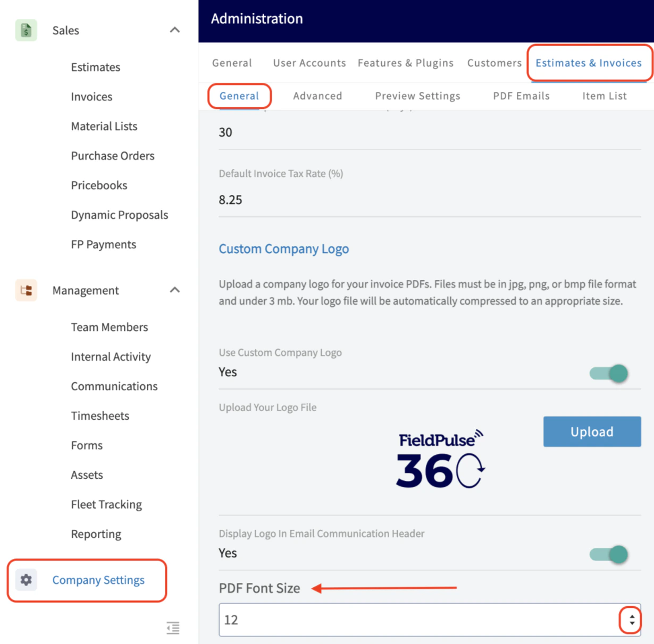Select the General sub-tab
The image size is (654, 644).
[239, 96]
